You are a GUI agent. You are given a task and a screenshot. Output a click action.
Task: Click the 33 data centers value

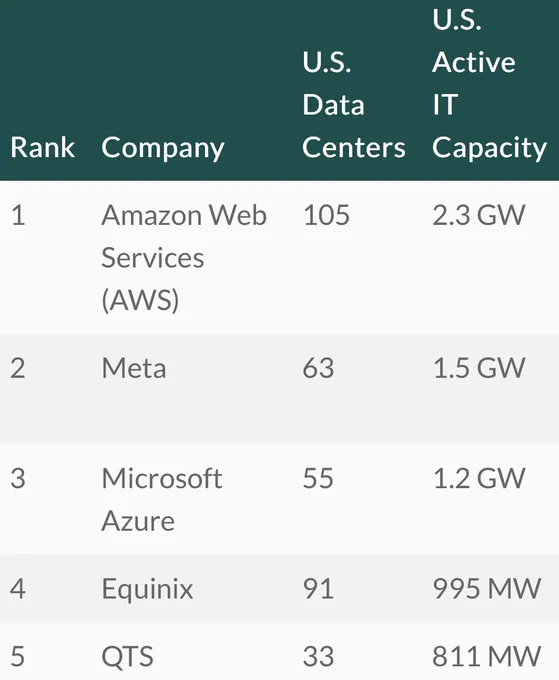point(318,656)
